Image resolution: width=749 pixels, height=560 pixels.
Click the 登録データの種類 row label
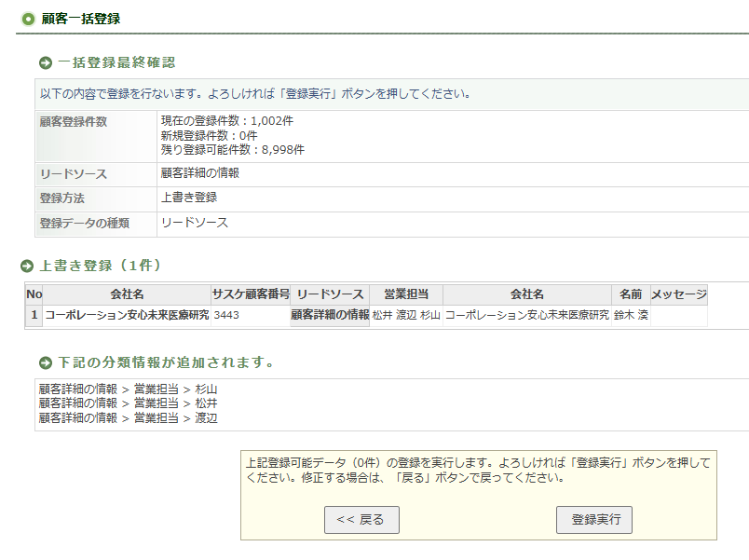point(84,224)
